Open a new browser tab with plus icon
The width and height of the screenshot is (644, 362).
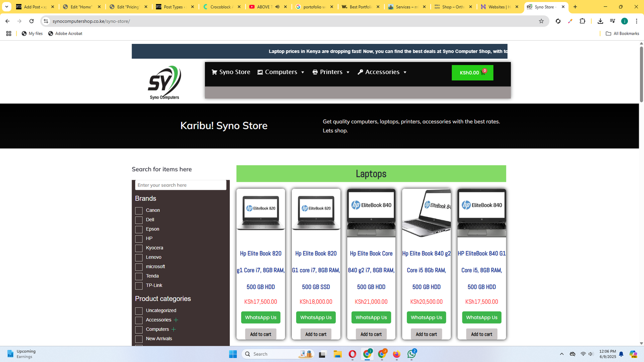(575, 7)
